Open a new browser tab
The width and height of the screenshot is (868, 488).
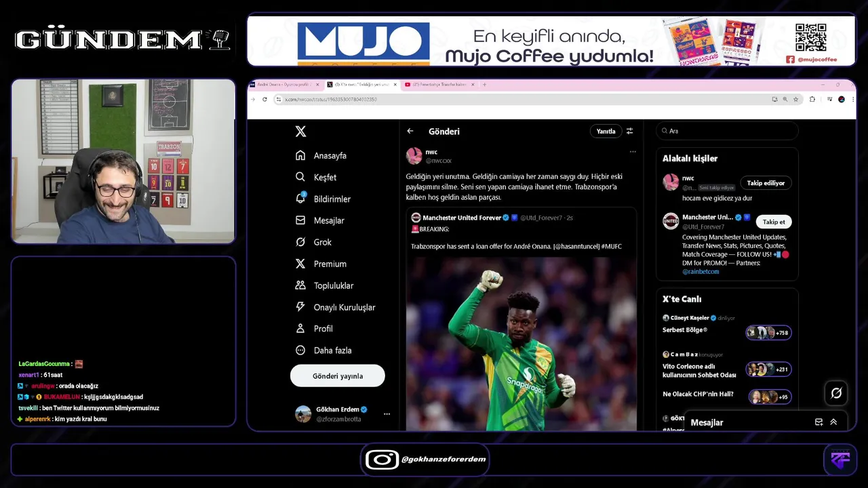click(x=484, y=85)
